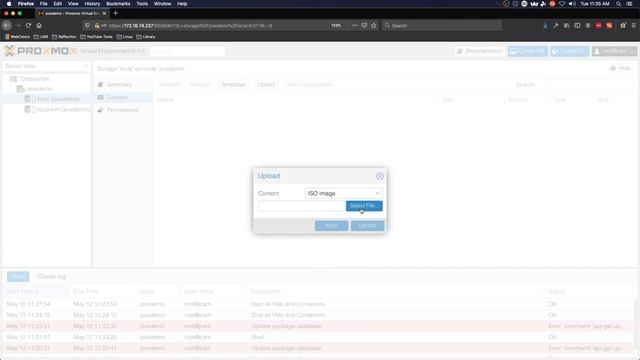Screen dimensions: 640x360
Task: Open the Tools menu in menu bar
Action: (142, 4)
